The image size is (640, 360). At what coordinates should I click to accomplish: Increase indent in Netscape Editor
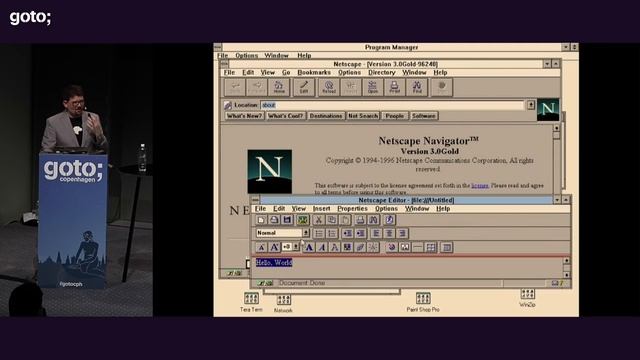click(x=360, y=233)
